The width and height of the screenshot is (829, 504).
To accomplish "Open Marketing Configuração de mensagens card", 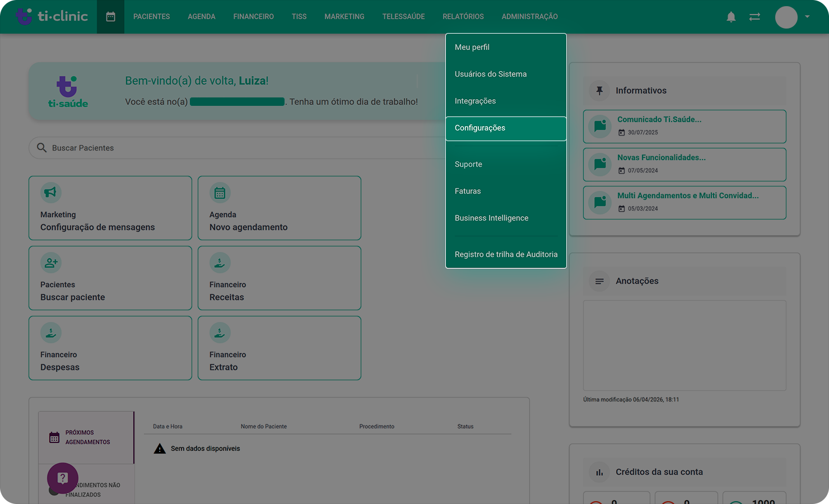I will (110, 208).
